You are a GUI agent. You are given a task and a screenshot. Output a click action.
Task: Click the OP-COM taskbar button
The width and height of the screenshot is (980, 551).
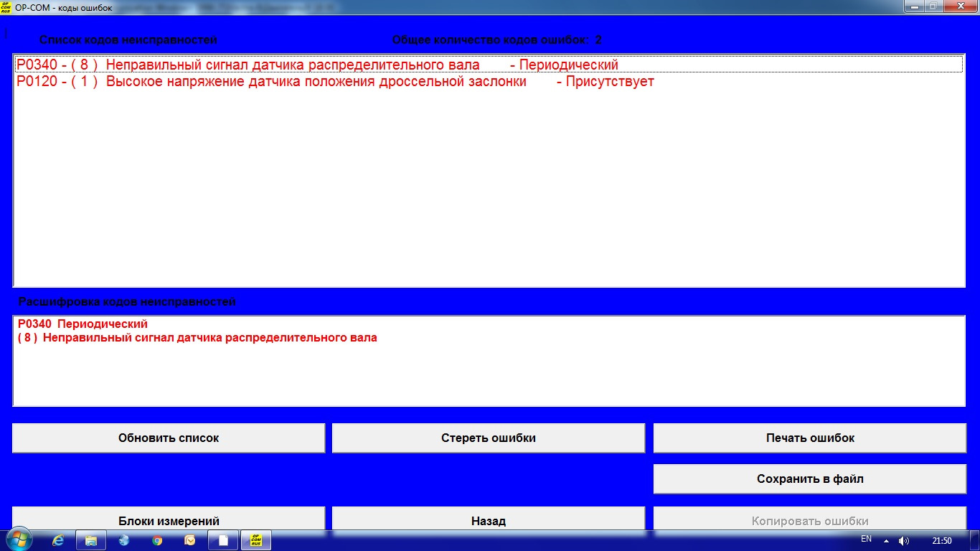click(256, 540)
